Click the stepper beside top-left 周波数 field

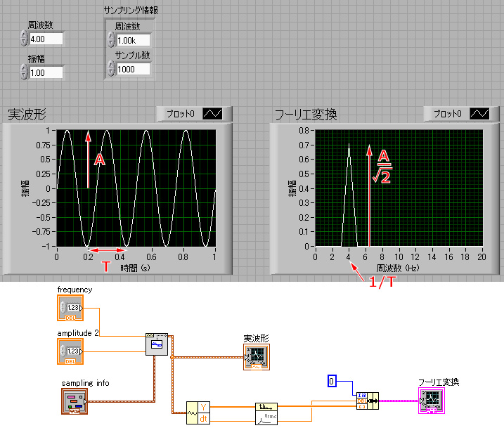(24, 39)
